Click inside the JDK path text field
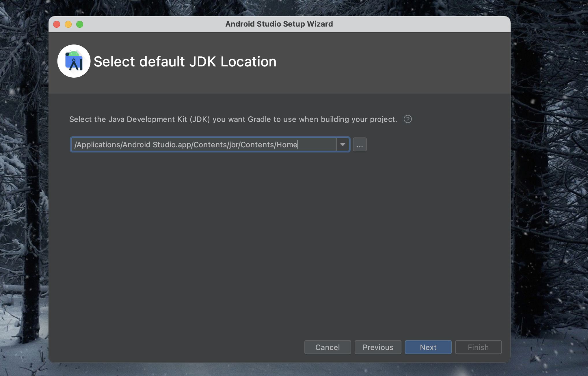 click(202, 144)
